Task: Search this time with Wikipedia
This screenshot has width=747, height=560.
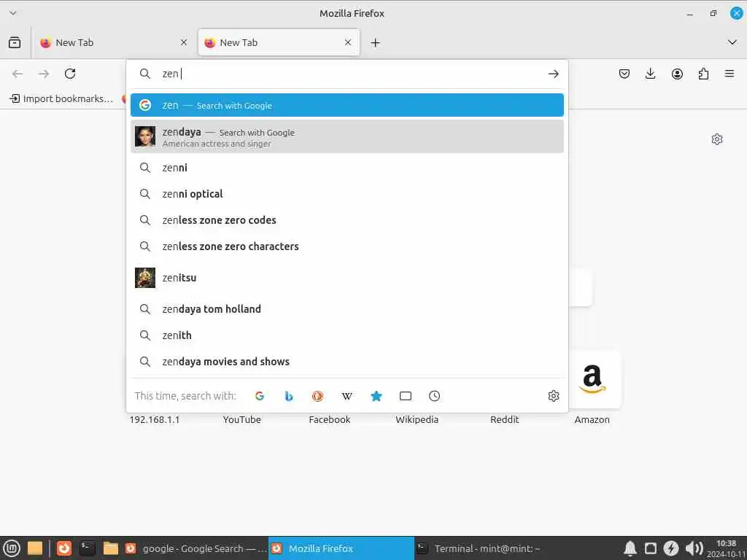Action: (x=347, y=396)
